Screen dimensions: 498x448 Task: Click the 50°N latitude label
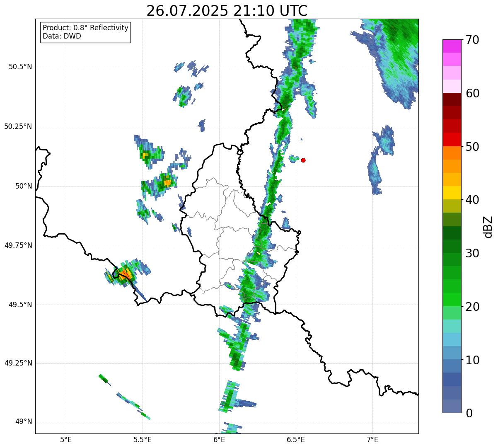[x=24, y=186]
